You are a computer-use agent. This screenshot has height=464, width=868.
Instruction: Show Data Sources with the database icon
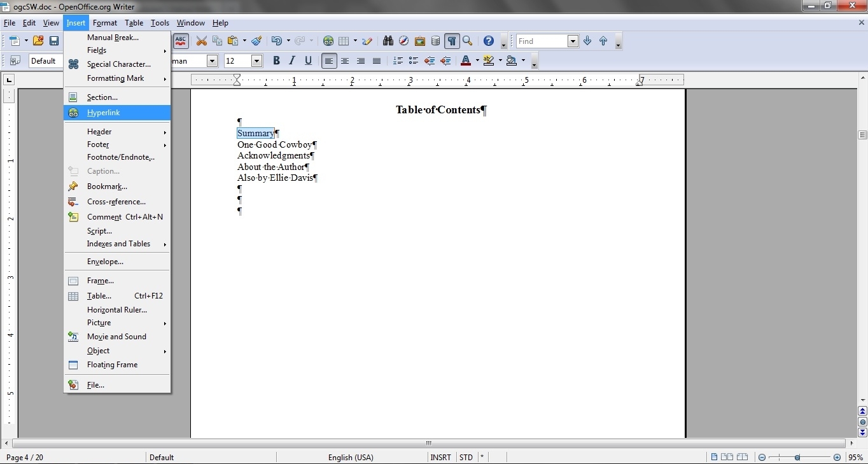435,41
